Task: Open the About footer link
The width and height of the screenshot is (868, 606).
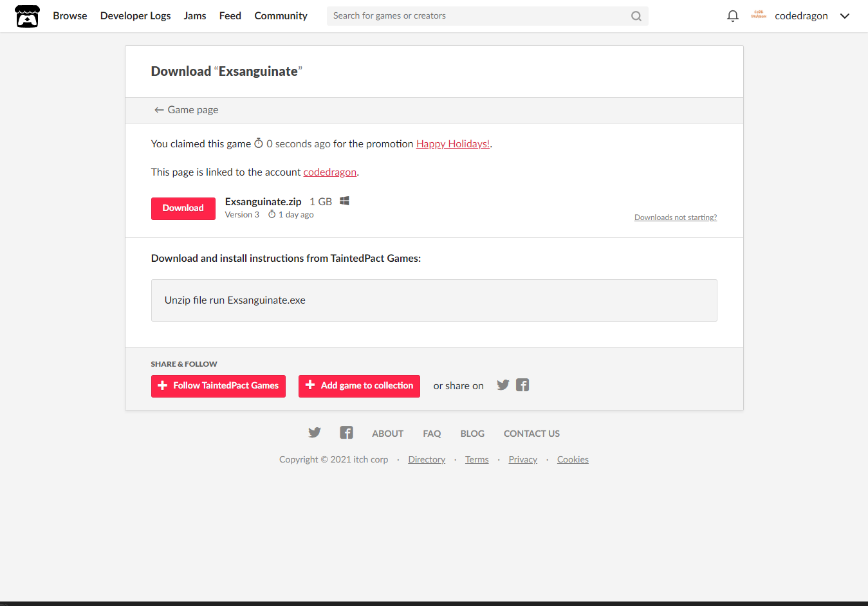Action: pyautogui.click(x=388, y=434)
